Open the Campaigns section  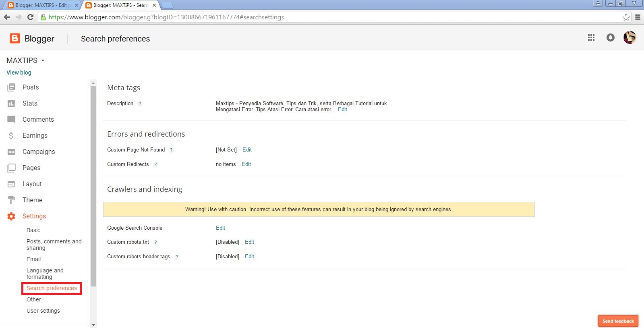pyautogui.click(x=39, y=152)
